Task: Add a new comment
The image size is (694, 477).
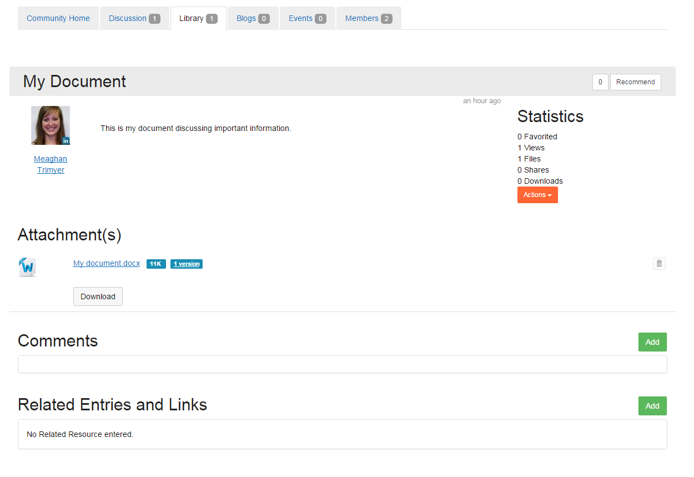Action: coord(652,342)
